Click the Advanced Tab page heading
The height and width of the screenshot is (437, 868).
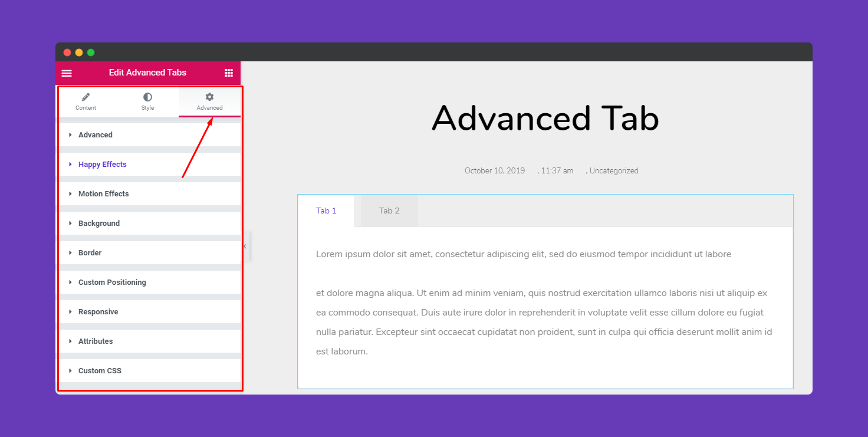545,118
